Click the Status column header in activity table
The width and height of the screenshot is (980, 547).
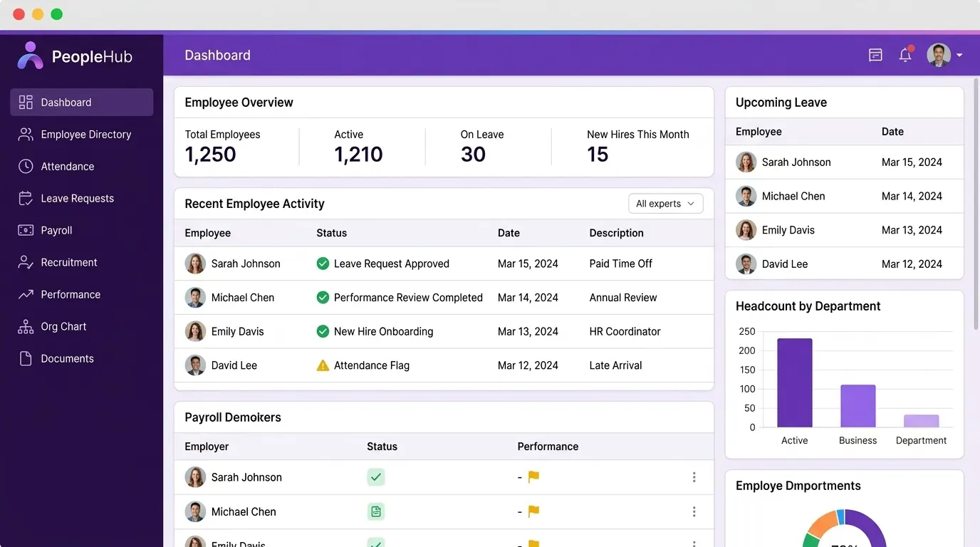click(x=332, y=233)
